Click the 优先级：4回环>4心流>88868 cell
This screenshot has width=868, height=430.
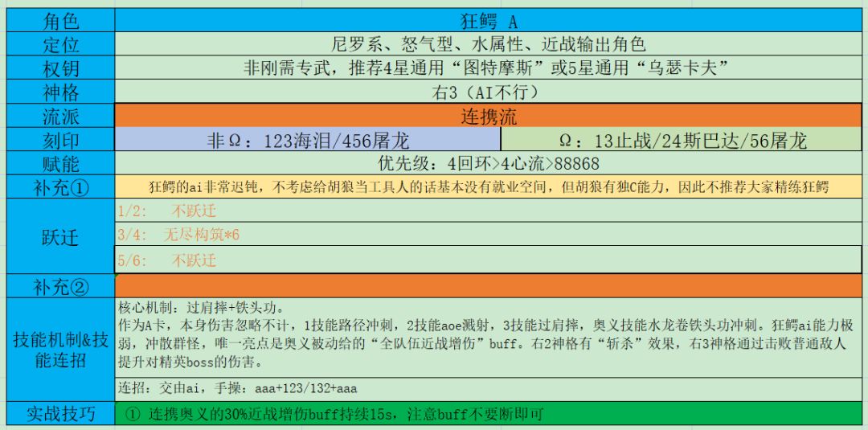[x=489, y=163]
